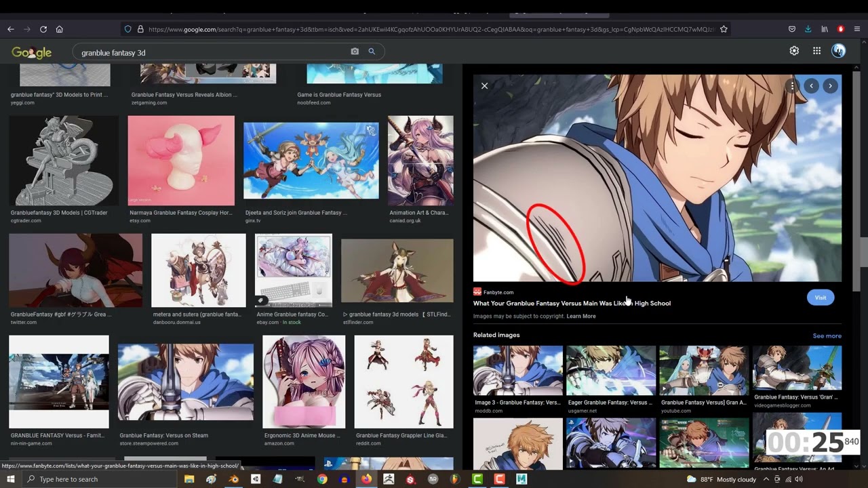This screenshot has height=488, width=868.
Task: Open related image from usgamer.net
Action: point(611,371)
